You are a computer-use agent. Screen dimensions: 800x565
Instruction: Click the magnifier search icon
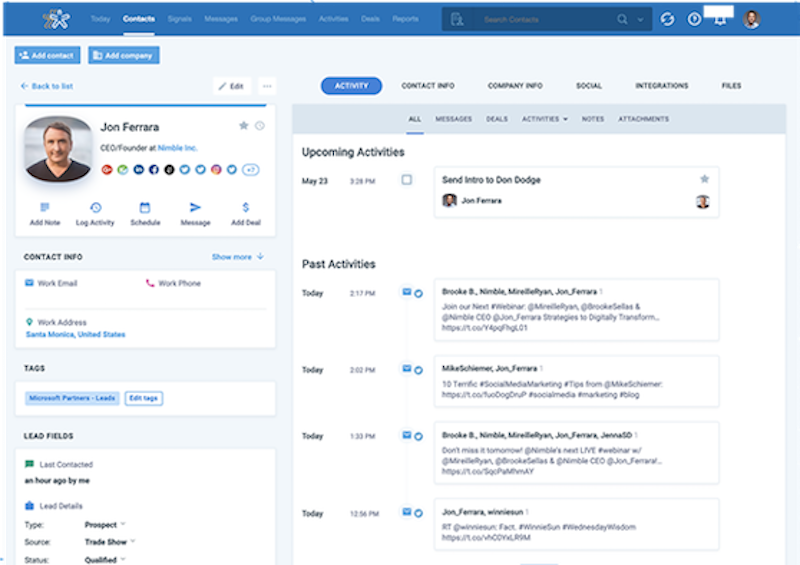[x=622, y=19]
